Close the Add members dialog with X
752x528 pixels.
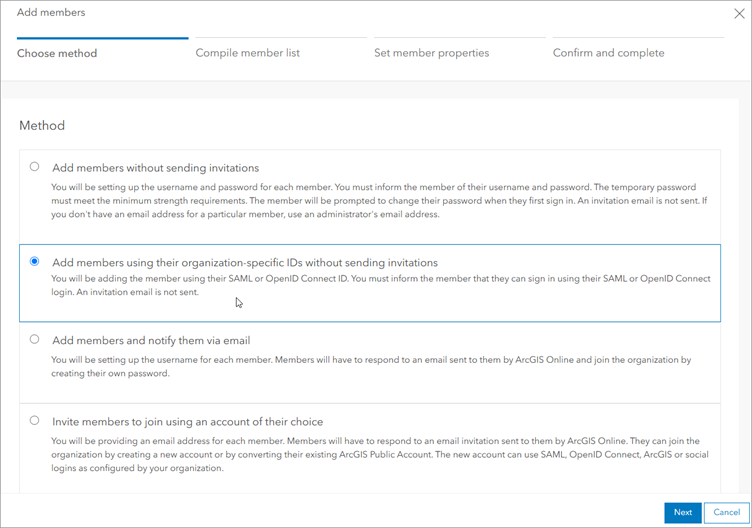click(x=739, y=14)
